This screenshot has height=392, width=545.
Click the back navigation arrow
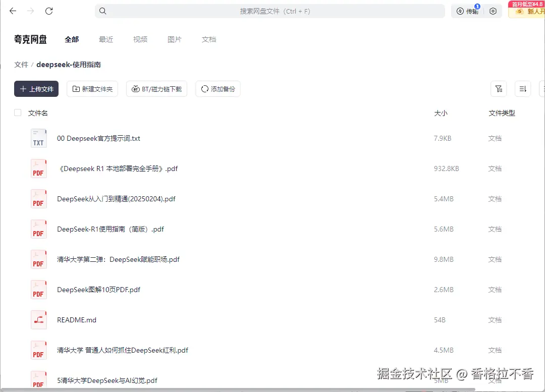pos(13,11)
